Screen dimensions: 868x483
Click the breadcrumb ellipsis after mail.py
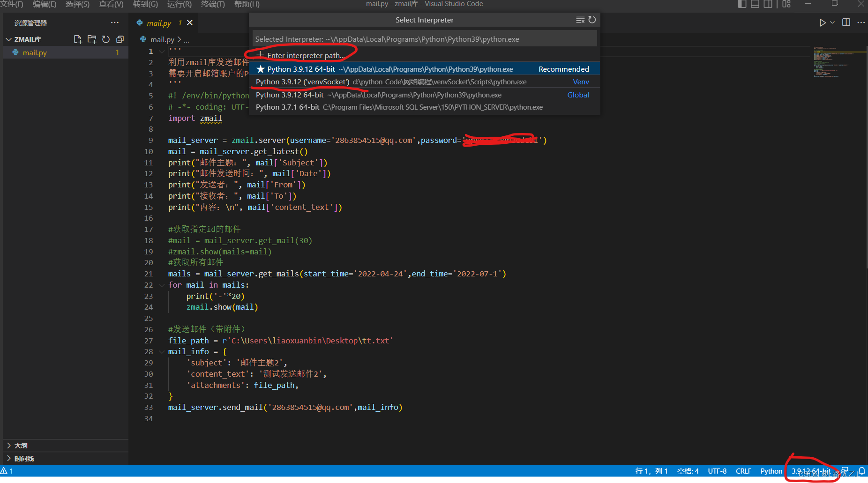[x=187, y=40]
